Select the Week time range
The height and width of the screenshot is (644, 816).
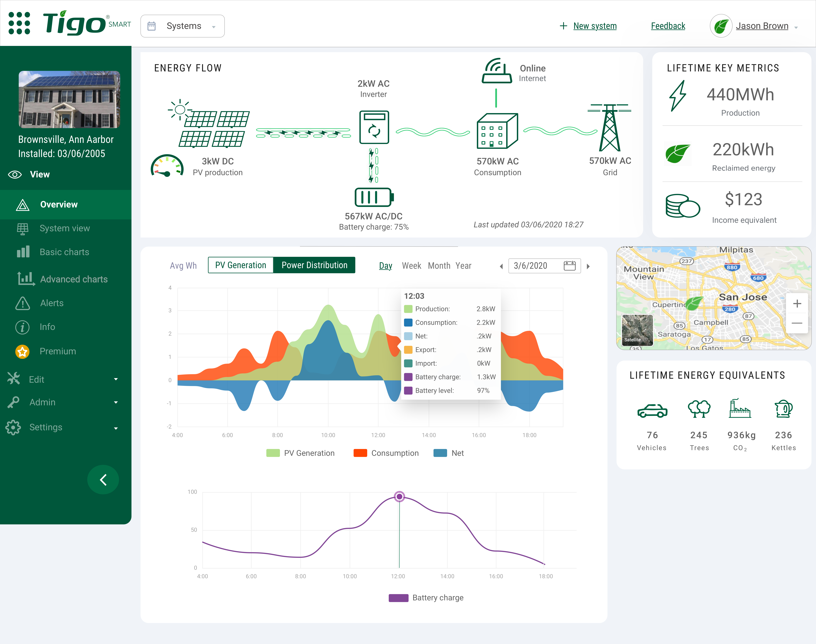[411, 265]
